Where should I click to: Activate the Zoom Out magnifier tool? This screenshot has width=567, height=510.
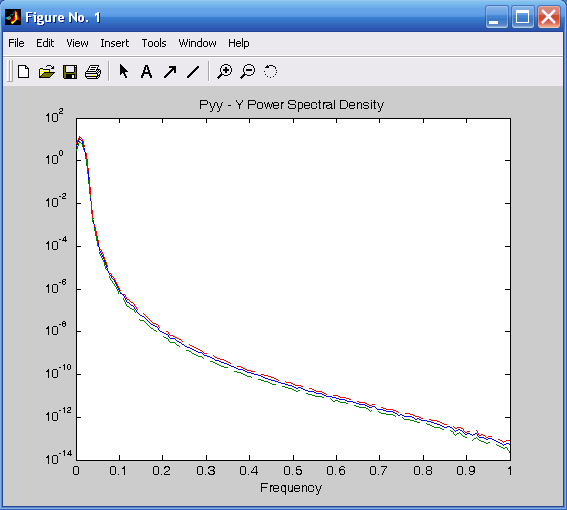click(248, 71)
